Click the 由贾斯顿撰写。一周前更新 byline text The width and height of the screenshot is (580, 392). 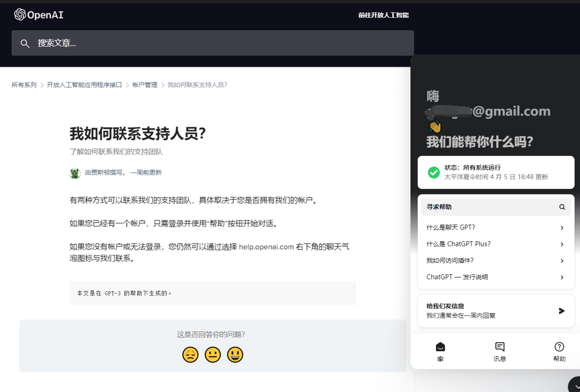(123, 173)
